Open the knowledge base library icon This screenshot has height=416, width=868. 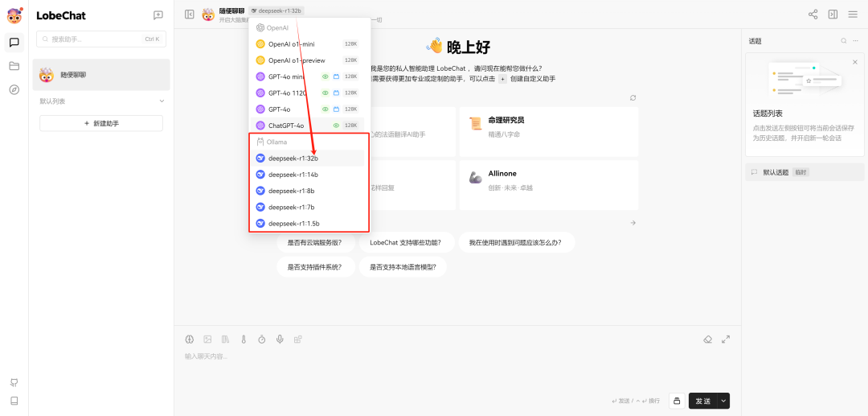click(x=225, y=339)
